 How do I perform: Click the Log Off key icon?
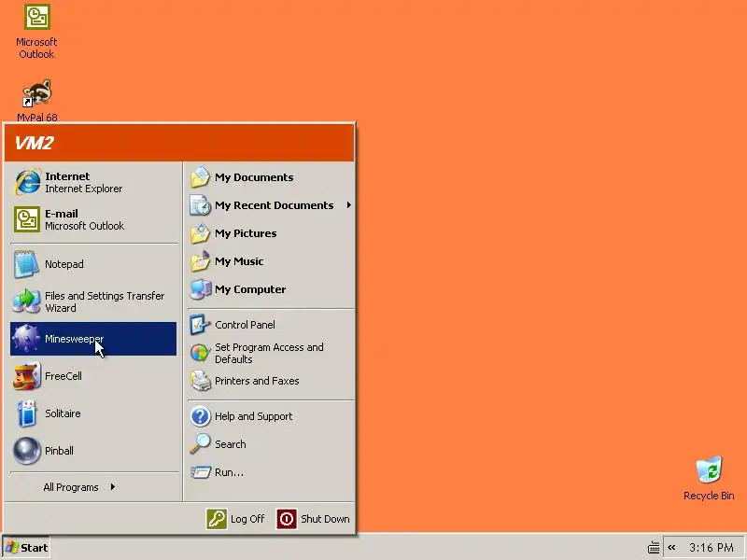coord(217,519)
